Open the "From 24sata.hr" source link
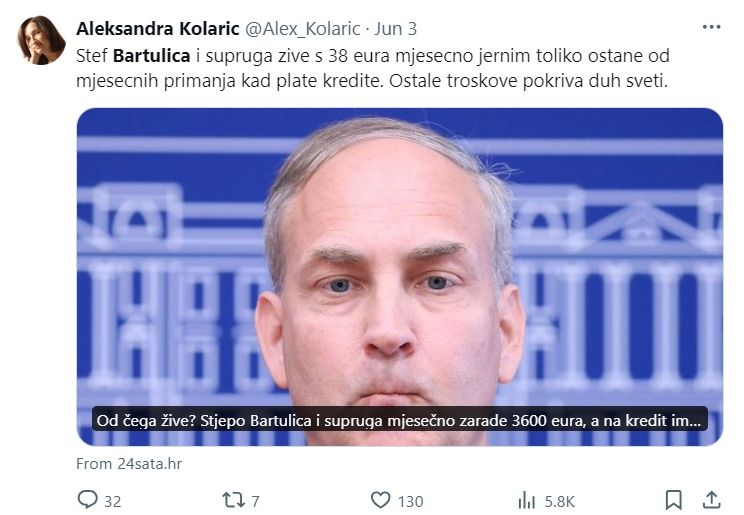 pyautogui.click(x=129, y=463)
